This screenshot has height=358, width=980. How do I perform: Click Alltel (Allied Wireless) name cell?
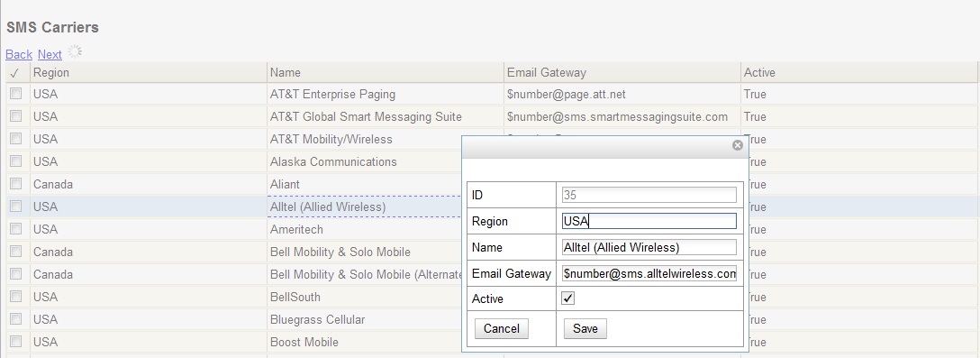pos(328,207)
